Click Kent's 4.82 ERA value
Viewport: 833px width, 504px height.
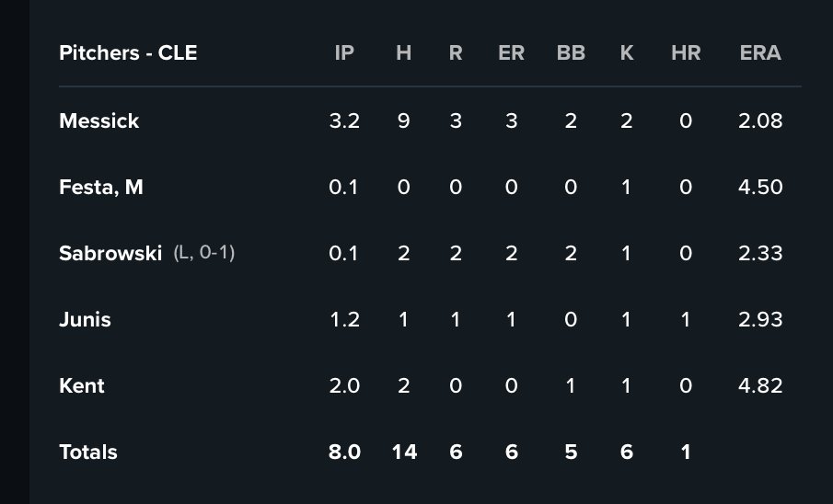coord(760,385)
